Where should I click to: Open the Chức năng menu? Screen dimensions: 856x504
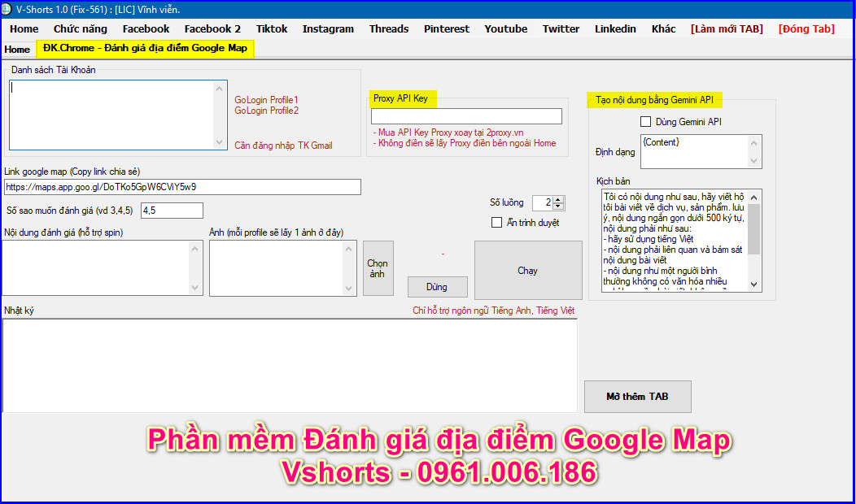click(81, 29)
